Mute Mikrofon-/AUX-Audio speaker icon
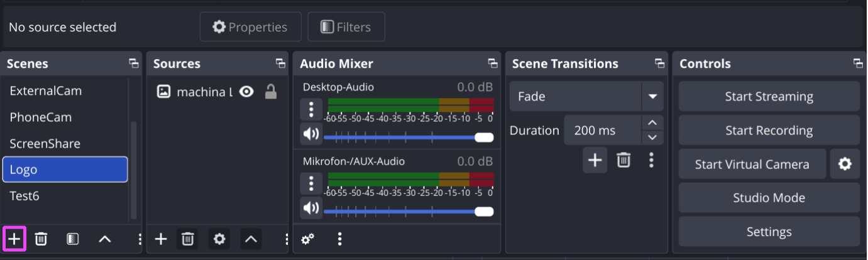Image resolution: width=868 pixels, height=260 pixels. [310, 208]
